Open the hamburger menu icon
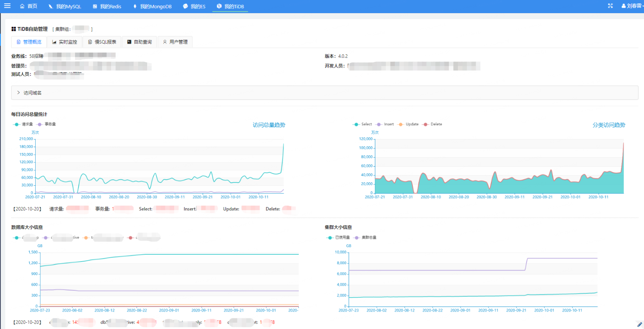The width and height of the screenshot is (644, 329). click(7, 6)
